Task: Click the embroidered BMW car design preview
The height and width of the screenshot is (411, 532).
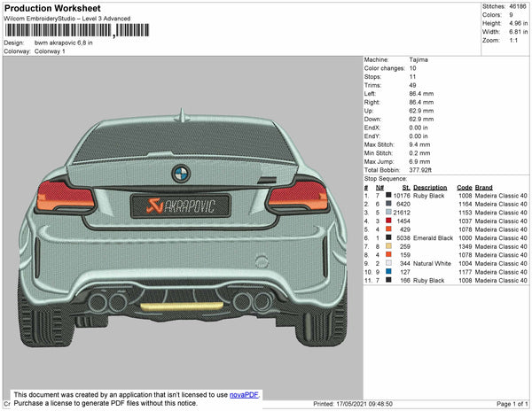Action: [x=184, y=228]
